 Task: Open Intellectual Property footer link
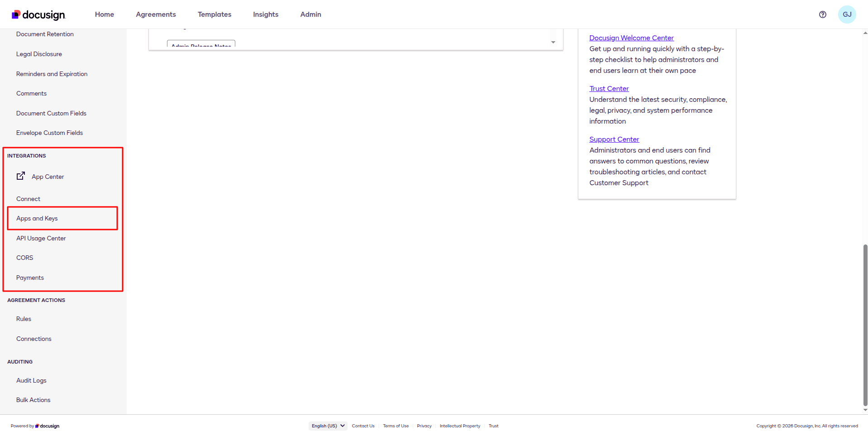click(460, 426)
